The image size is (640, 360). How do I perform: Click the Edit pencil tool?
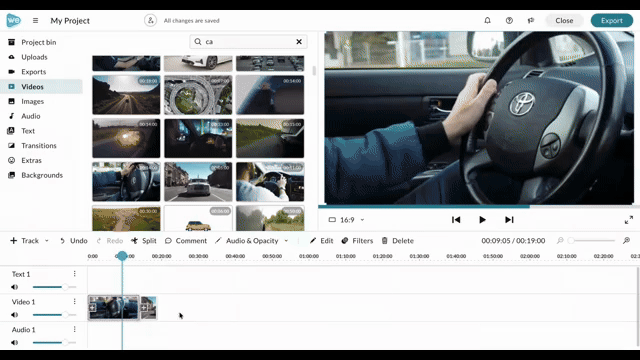321,240
